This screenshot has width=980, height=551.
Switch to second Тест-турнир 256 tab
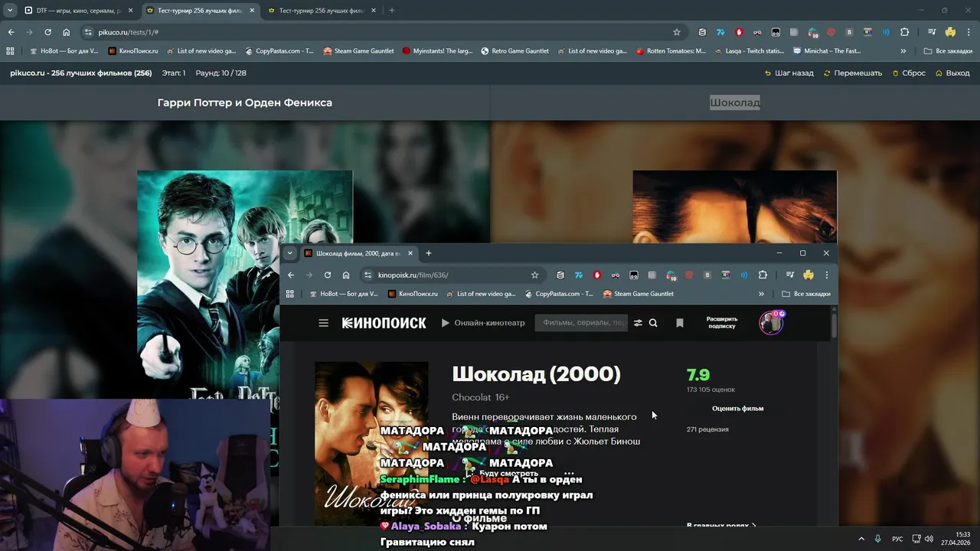321,11
